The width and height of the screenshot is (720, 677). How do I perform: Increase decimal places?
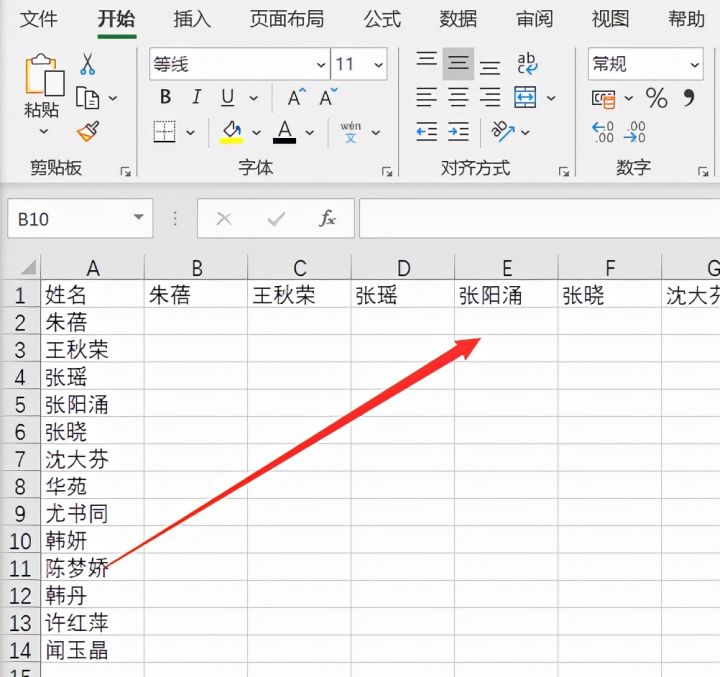click(603, 132)
